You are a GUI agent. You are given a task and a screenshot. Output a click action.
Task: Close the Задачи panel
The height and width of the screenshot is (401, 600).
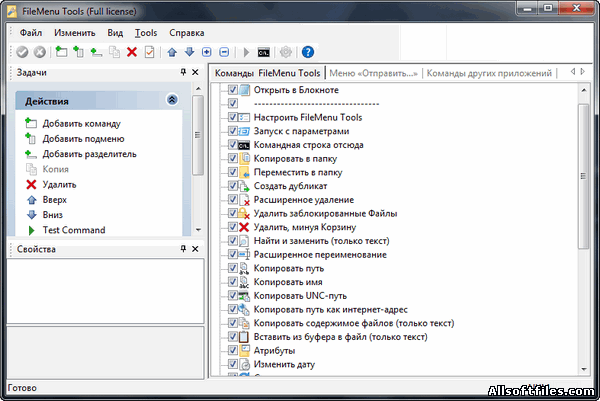pyautogui.click(x=195, y=72)
